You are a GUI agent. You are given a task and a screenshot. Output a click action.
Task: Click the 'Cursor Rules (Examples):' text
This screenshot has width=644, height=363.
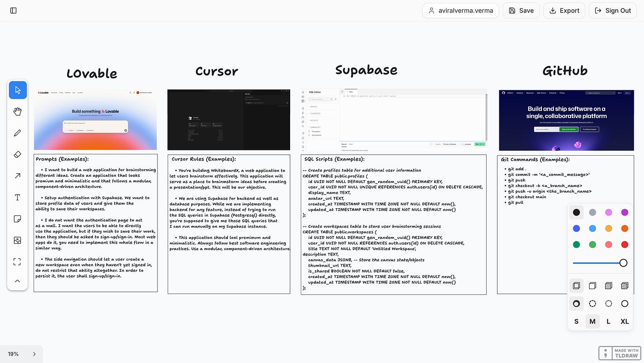(203, 159)
